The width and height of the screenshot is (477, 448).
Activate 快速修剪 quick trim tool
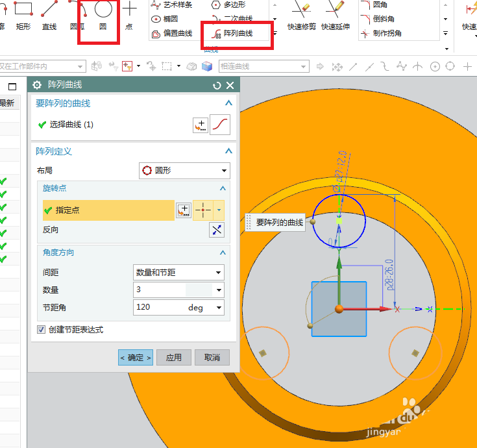(302, 16)
